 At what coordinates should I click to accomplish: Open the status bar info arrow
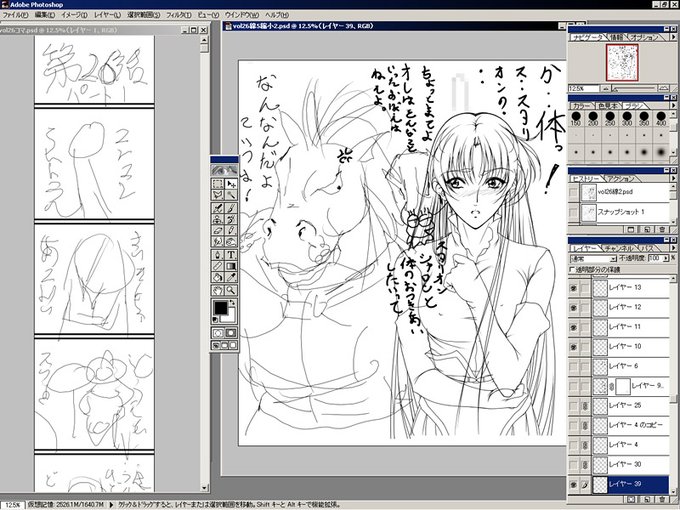(x=111, y=505)
